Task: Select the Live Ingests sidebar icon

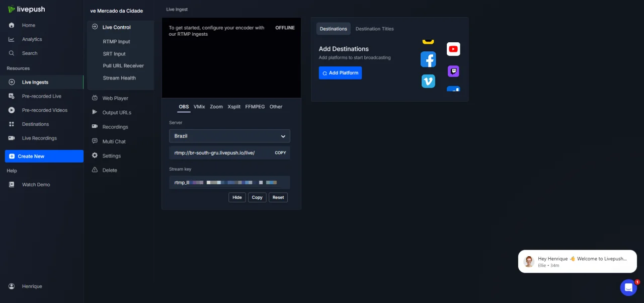Action: click(12, 82)
